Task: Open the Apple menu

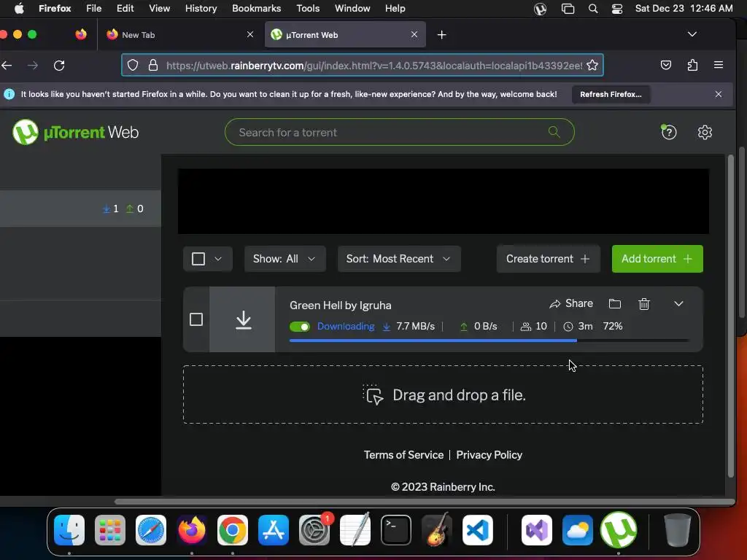Action: pyautogui.click(x=19, y=9)
